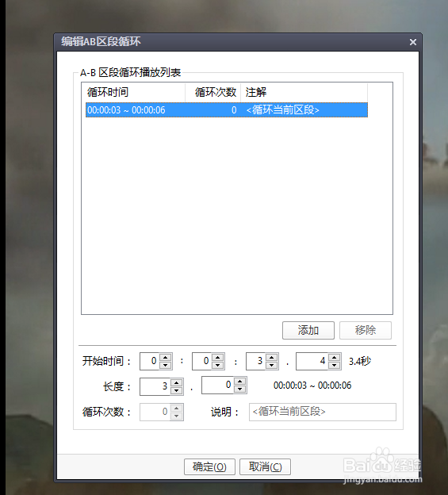Increase the 长度 fractional value

[x=239, y=381]
